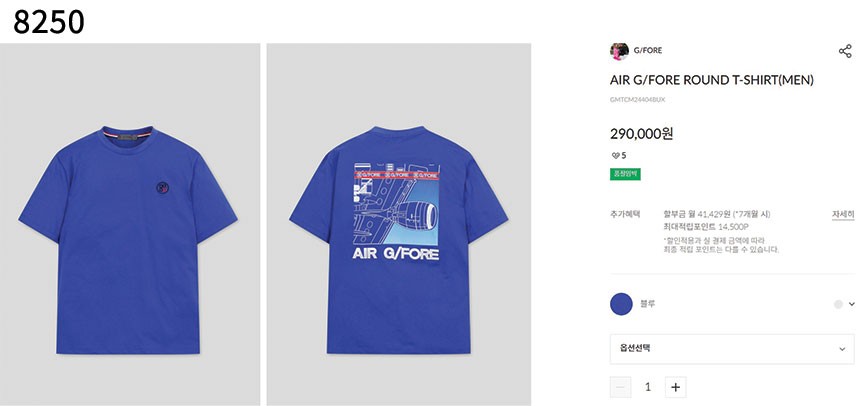Image resolution: width=860 pixels, height=406 pixels.
Task: Click the G/FORE brand avatar icon
Action: [x=619, y=51]
